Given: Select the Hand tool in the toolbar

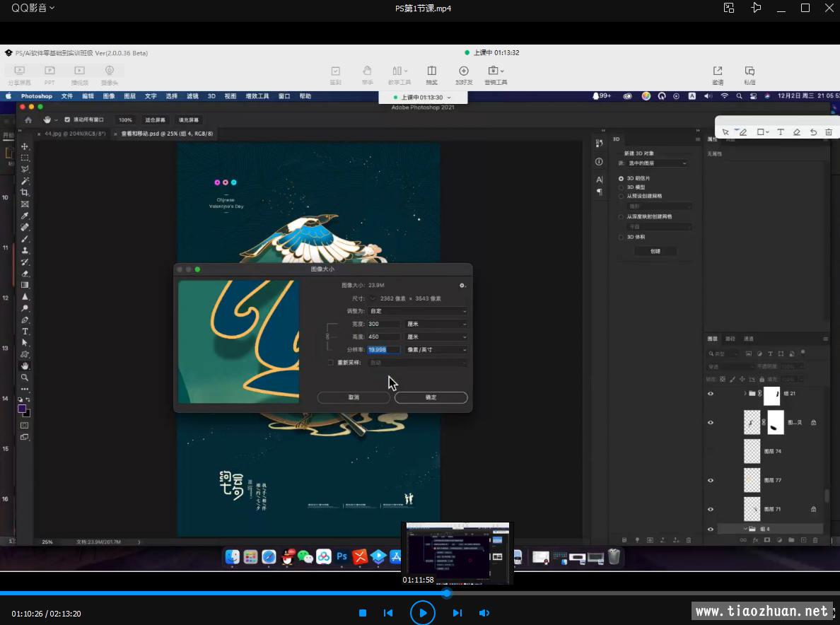Looking at the screenshot, I should [25, 366].
